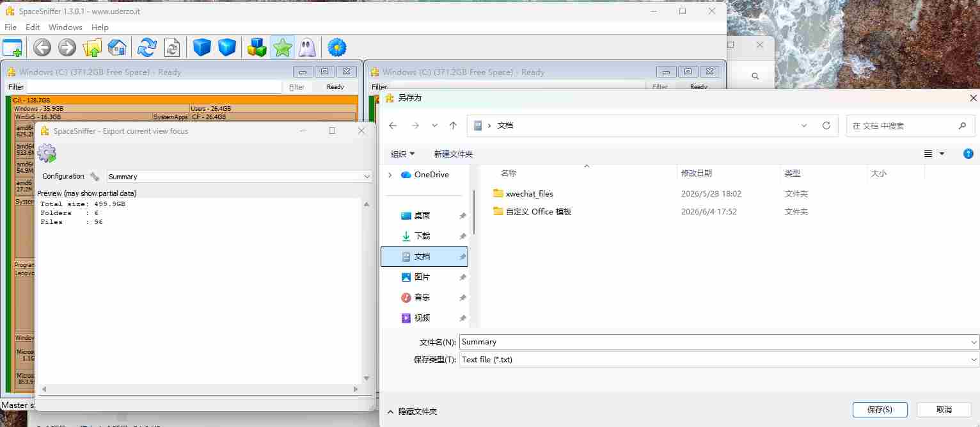Select 文档 in the navigation pane
The width and height of the screenshot is (980, 427).
[x=425, y=257]
